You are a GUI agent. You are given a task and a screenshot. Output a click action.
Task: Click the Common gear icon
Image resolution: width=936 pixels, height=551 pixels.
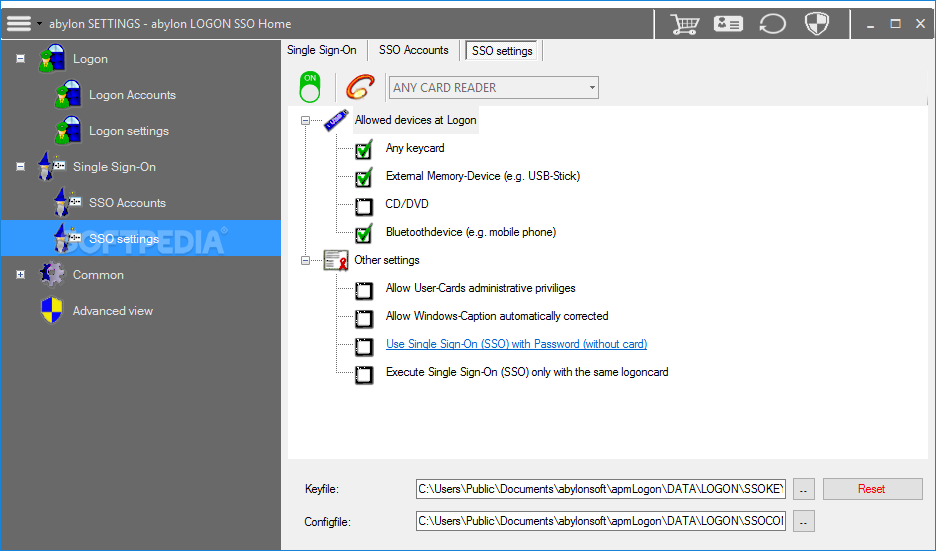[52, 274]
